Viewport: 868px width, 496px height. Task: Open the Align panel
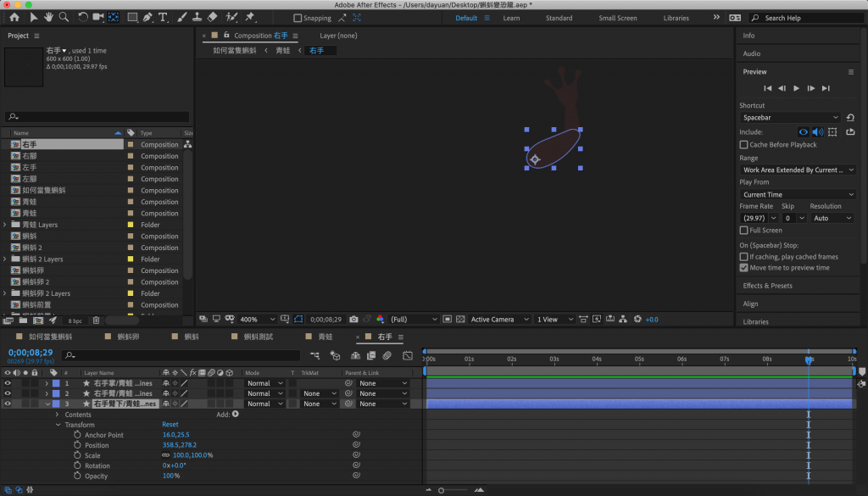point(750,304)
